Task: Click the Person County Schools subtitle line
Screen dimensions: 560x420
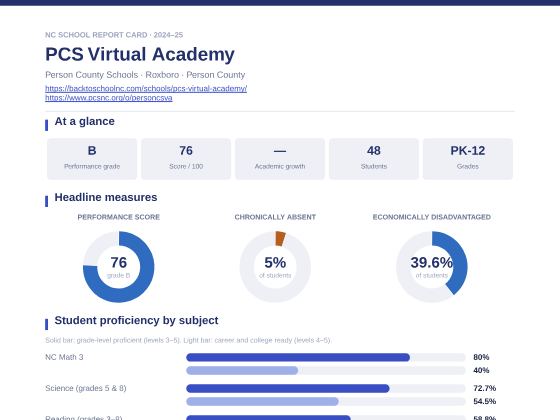Action: [145, 75]
